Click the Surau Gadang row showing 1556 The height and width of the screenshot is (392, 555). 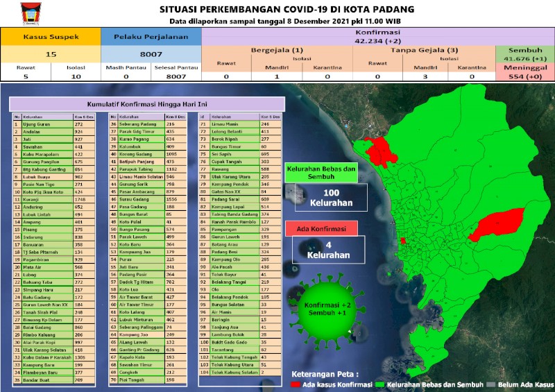click(x=148, y=199)
